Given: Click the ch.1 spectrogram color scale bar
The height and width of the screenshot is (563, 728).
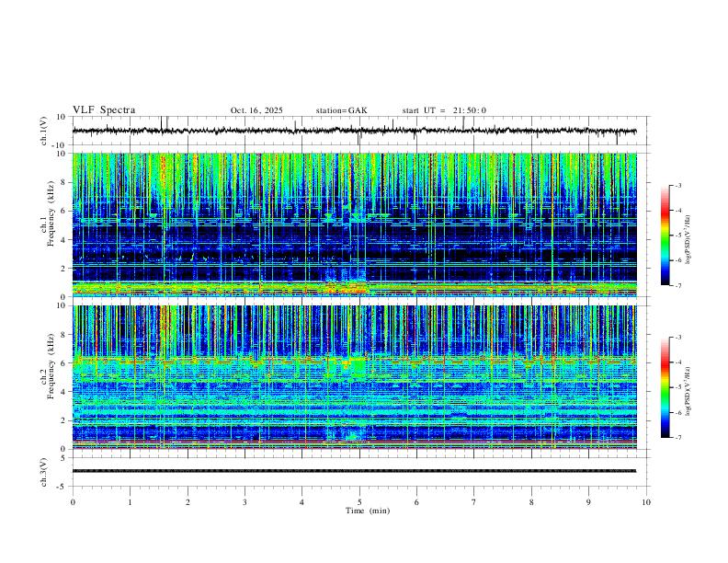Looking at the screenshot, I should 665,235.
